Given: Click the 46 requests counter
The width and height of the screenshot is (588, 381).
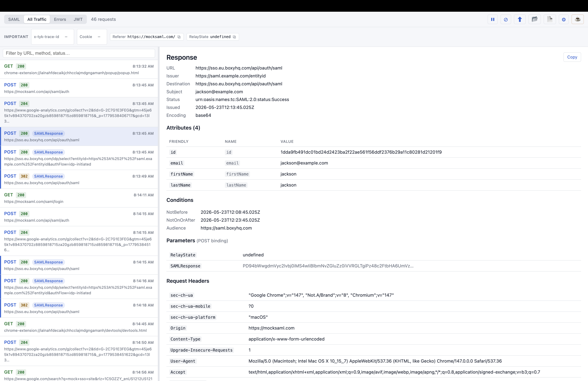Looking at the screenshot, I should click(x=103, y=19).
